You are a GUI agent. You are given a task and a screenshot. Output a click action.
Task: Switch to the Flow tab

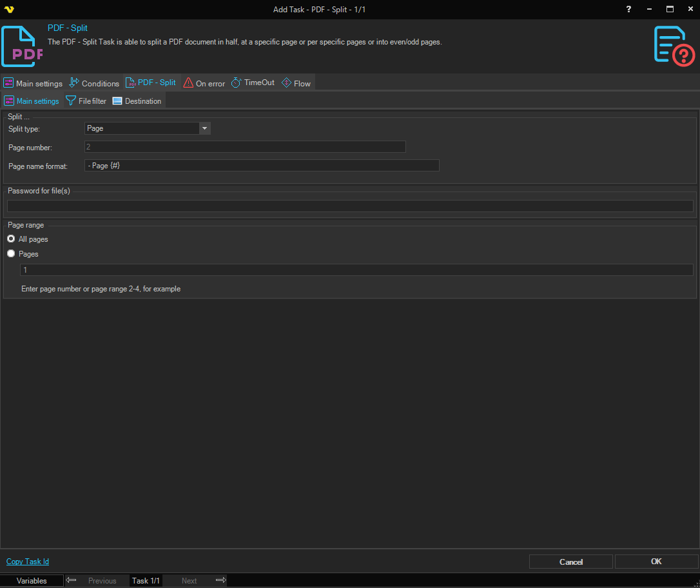point(296,83)
